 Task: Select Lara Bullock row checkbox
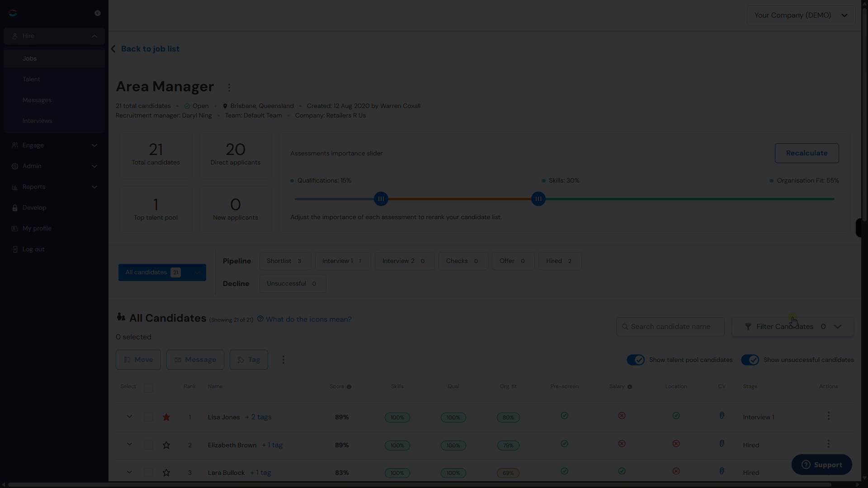tap(148, 473)
